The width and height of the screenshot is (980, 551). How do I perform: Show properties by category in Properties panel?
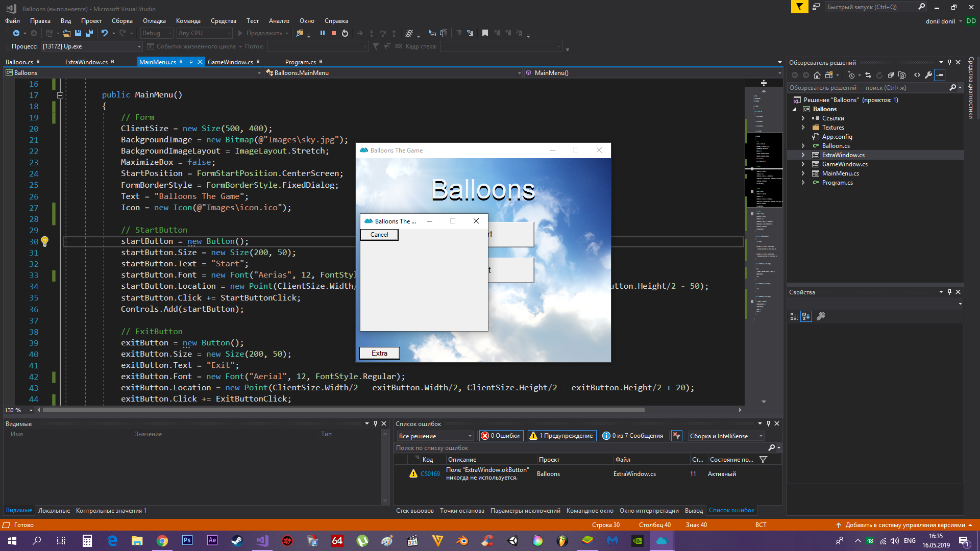pos(794,316)
